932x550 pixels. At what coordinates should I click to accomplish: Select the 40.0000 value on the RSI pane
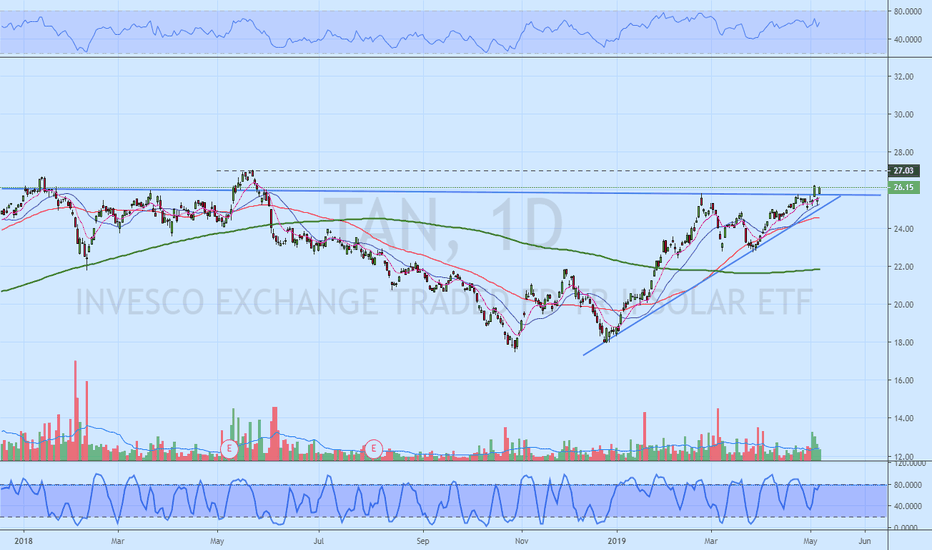click(907, 40)
